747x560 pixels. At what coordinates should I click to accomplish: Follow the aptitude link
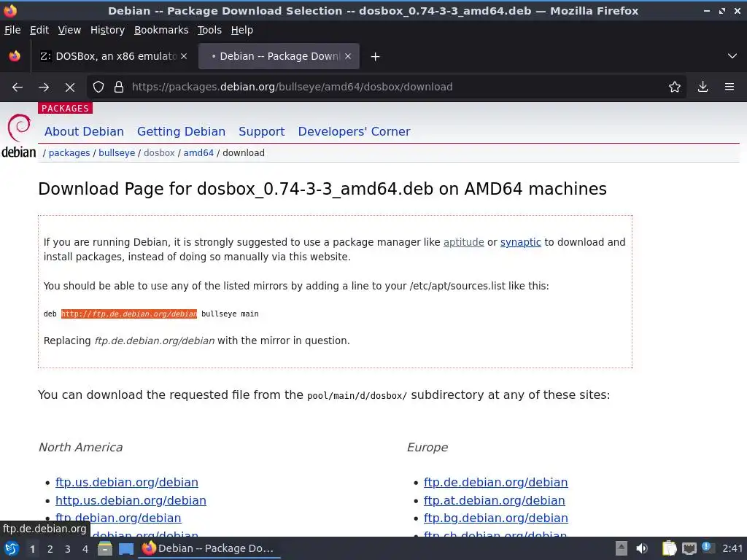coord(463,242)
